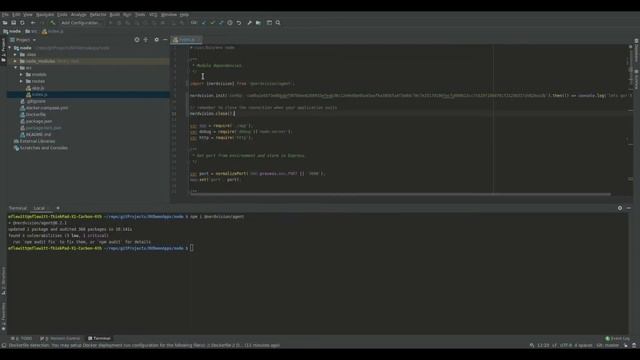The image size is (640, 360).
Task: Open the File menu
Action: coord(5,15)
